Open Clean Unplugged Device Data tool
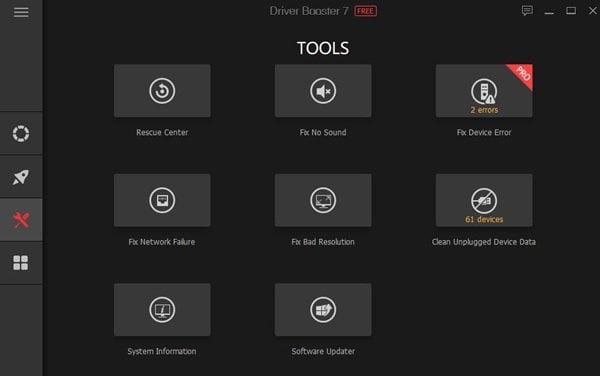Screen dimensions: 600x376 [x=484, y=200]
